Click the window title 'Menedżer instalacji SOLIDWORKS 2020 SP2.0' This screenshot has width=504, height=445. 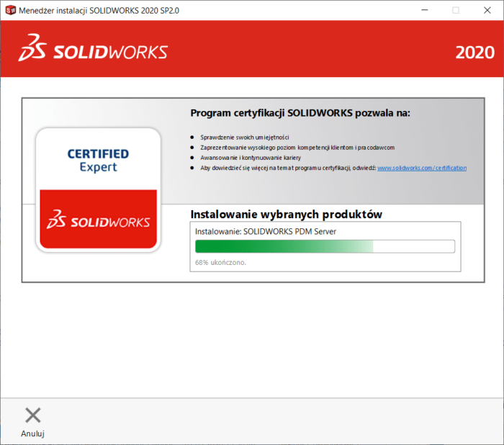(x=99, y=11)
